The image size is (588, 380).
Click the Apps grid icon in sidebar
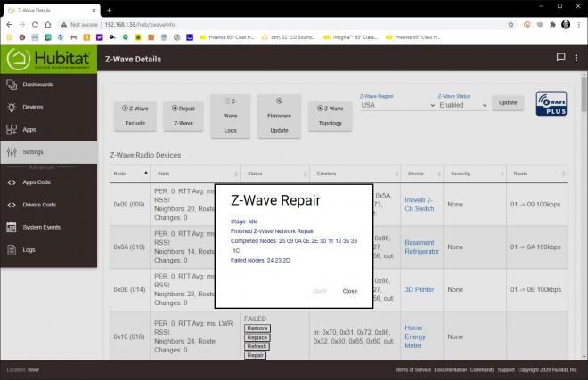[12, 130]
